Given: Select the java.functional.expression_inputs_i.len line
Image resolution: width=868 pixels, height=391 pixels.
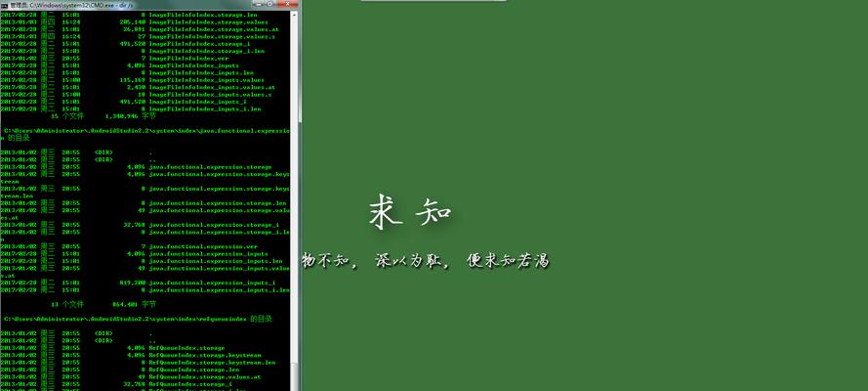Looking at the screenshot, I should click(145, 289).
